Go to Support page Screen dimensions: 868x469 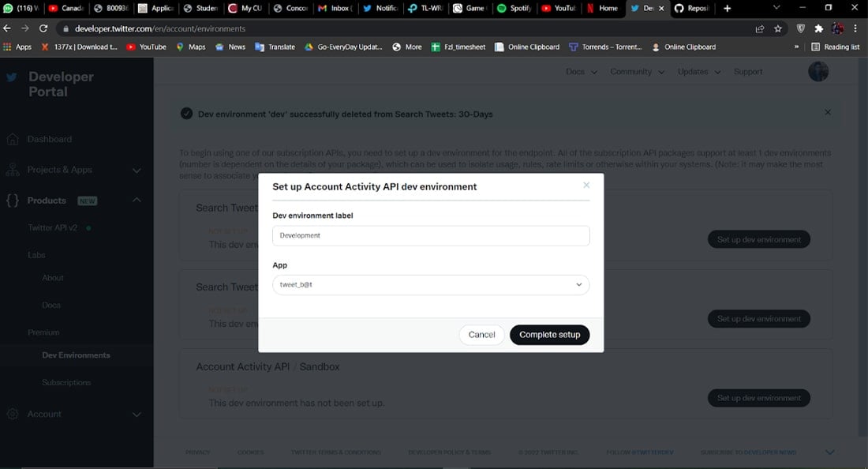click(748, 71)
